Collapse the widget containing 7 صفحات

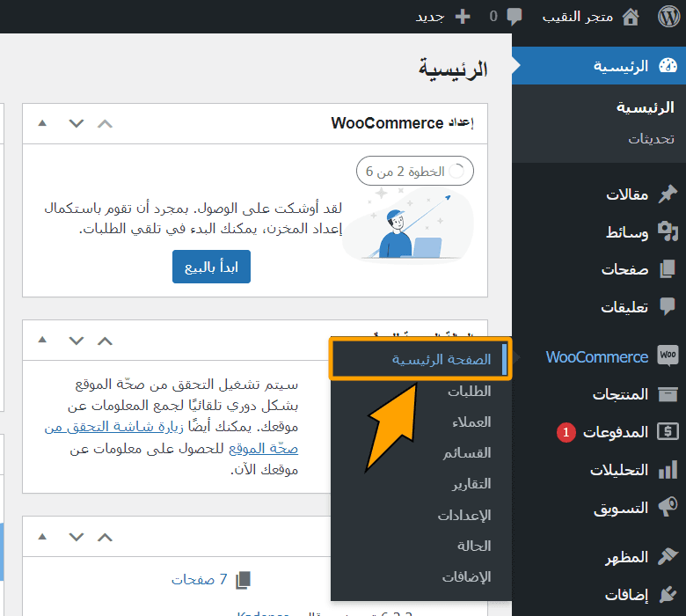click(42, 536)
